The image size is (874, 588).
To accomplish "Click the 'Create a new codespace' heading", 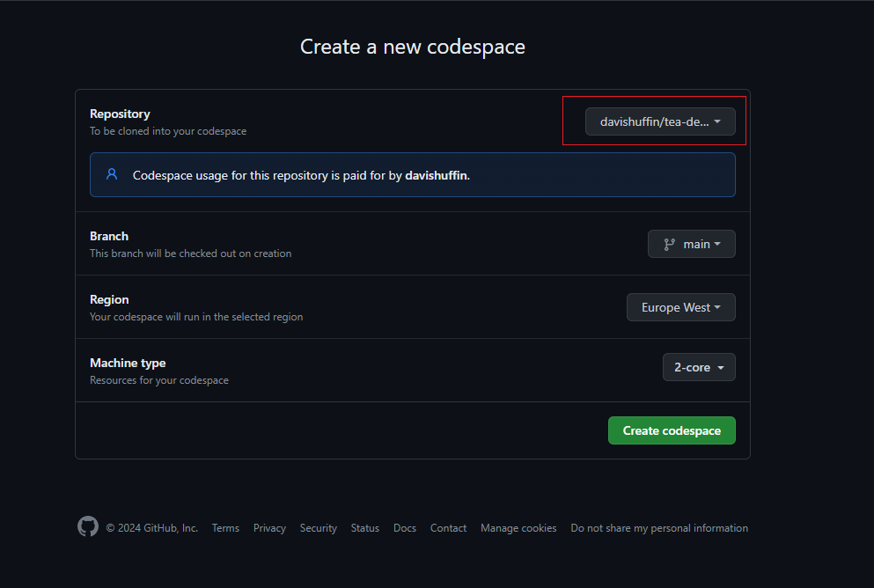I will coord(413,47).
